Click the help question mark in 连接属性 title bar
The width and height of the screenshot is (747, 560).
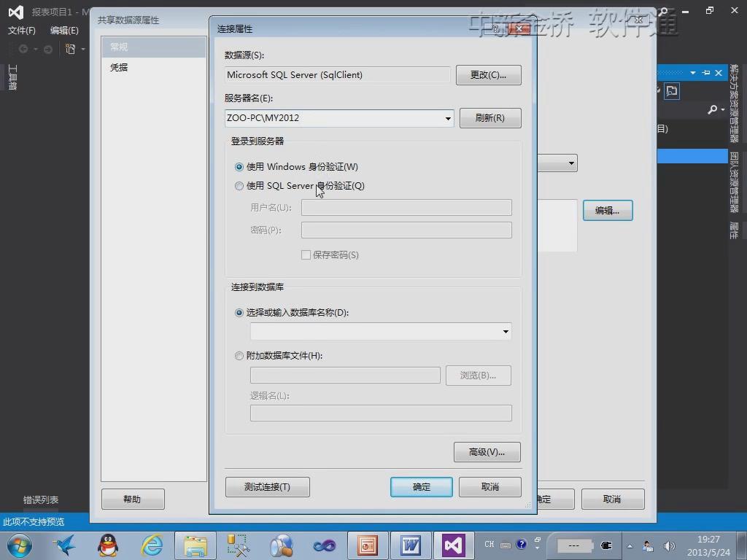click(495, 29)
